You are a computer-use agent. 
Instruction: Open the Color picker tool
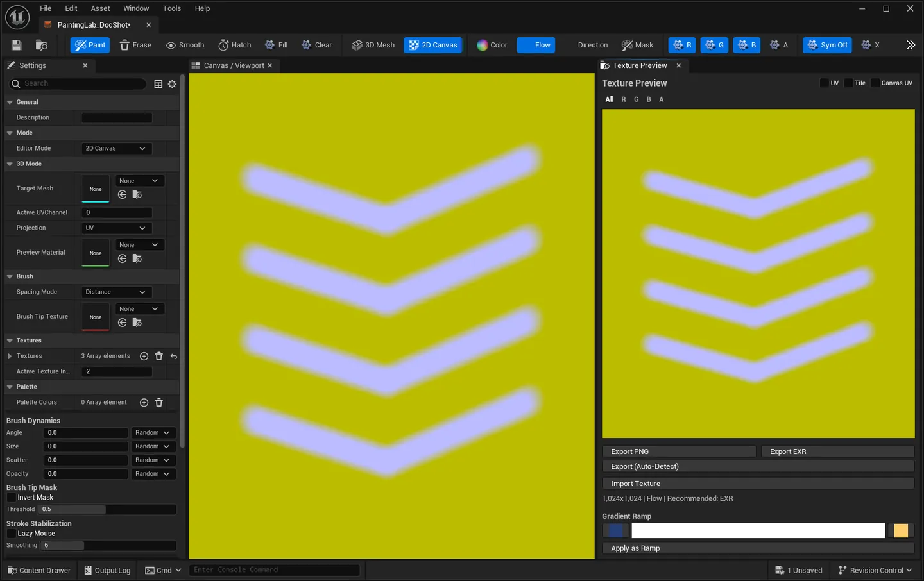(x=492, y=45)
